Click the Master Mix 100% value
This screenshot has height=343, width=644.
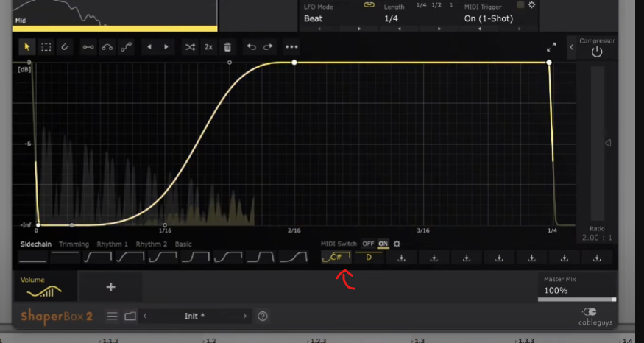point(556,291)
